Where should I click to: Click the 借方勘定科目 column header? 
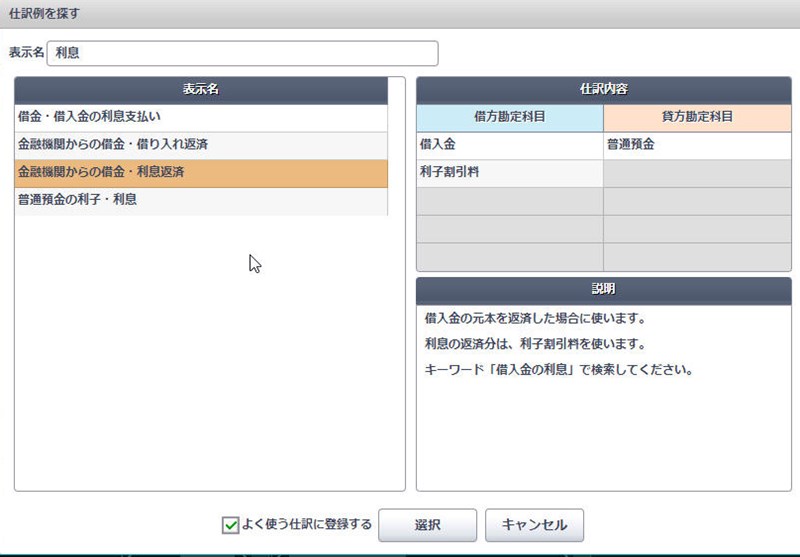click(510, 118)
